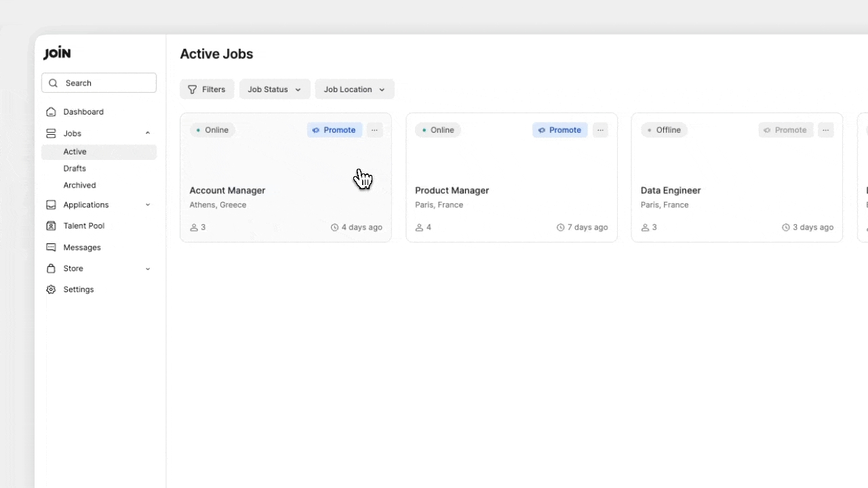Collapse the Jobs section chevron
The height and width of the screenshot is (488, 868).
pos(148,134)
